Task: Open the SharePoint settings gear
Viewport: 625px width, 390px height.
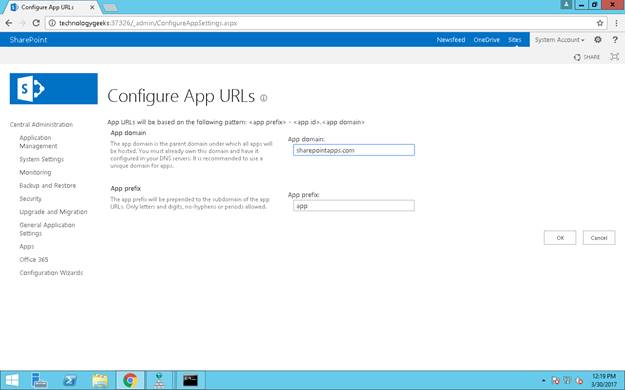Action: pos(597,39)
